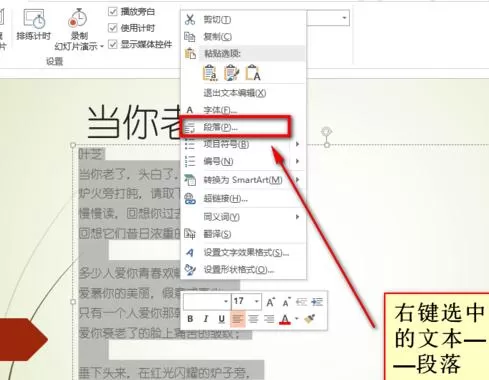Select Translate (翻译) menu entry
Viewport: 489px width, 380px height.
coord(243,234)
